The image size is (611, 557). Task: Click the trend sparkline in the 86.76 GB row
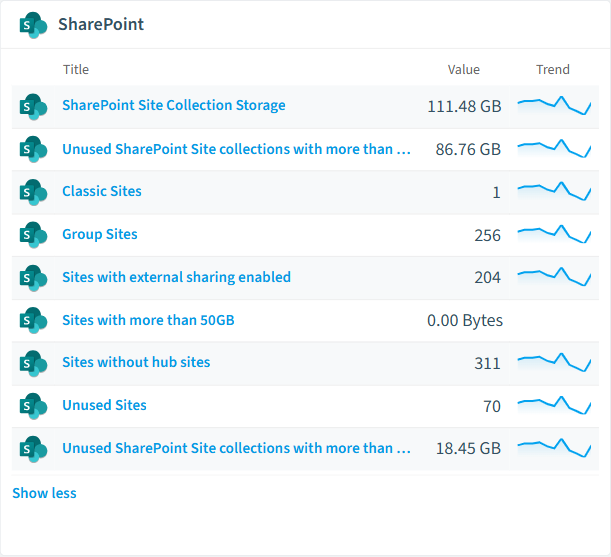[554, 149]
